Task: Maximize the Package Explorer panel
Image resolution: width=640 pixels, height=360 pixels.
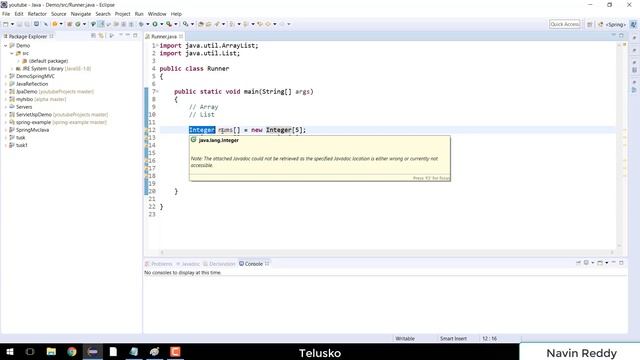Action: click(x=135, y=36)
